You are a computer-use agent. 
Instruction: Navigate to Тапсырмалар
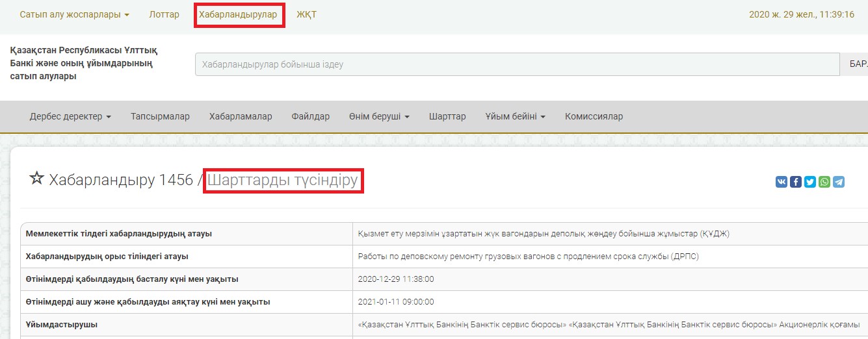pos(160,117)
